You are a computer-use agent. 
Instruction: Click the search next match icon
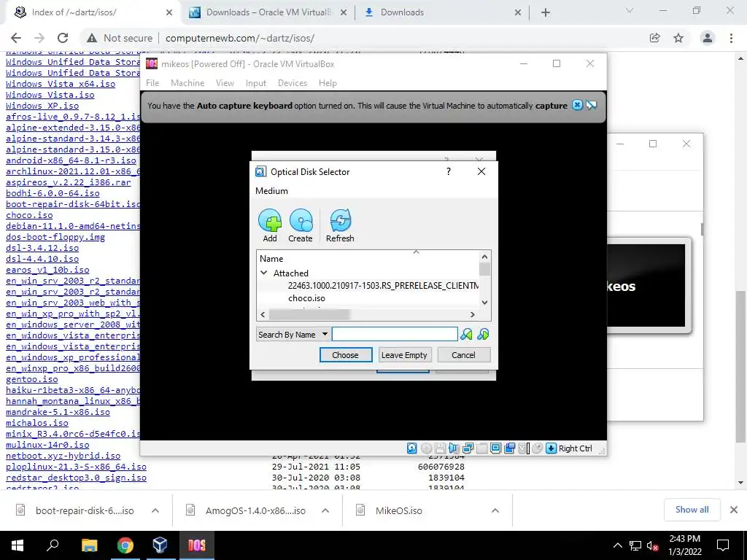pos(483,334)
